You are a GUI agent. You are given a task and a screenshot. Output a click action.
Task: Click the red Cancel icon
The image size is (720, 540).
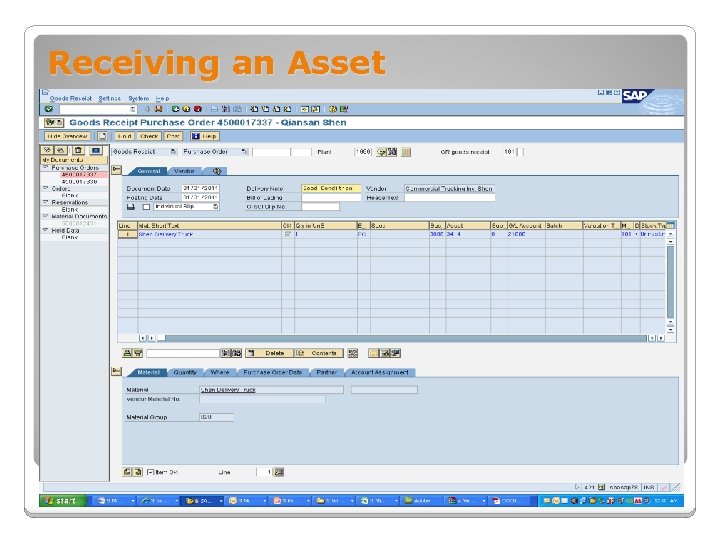(x=198, y=109)
